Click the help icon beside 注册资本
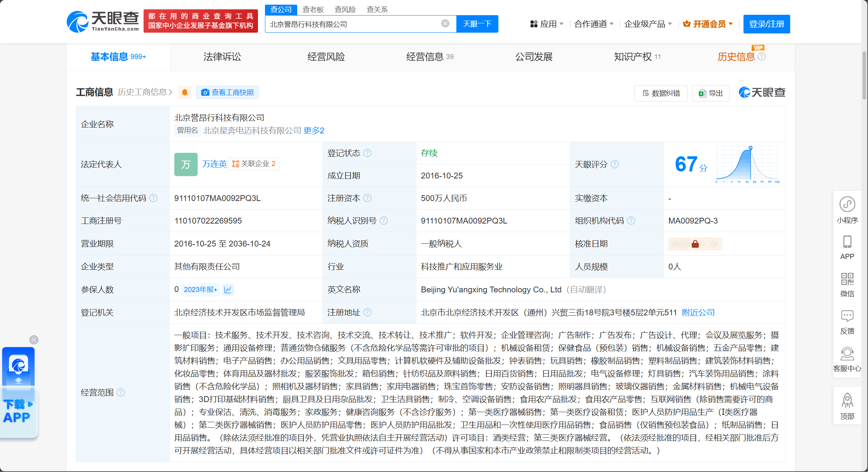868x472 pixels. click(x=367, y=198)
